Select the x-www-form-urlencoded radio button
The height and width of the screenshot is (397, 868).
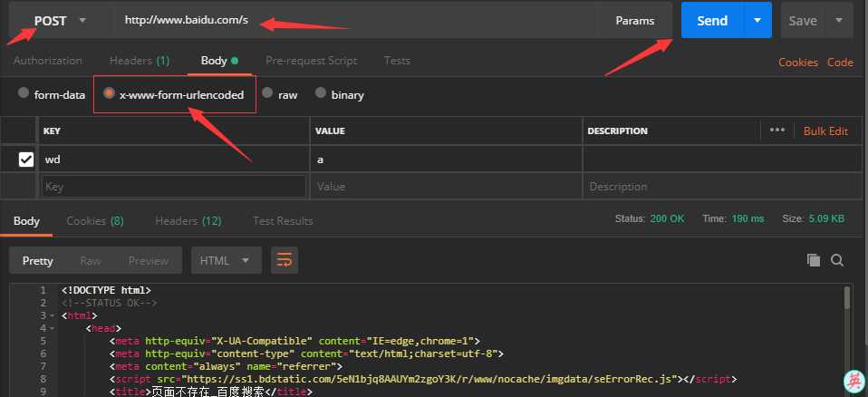(x=110, y=93)
